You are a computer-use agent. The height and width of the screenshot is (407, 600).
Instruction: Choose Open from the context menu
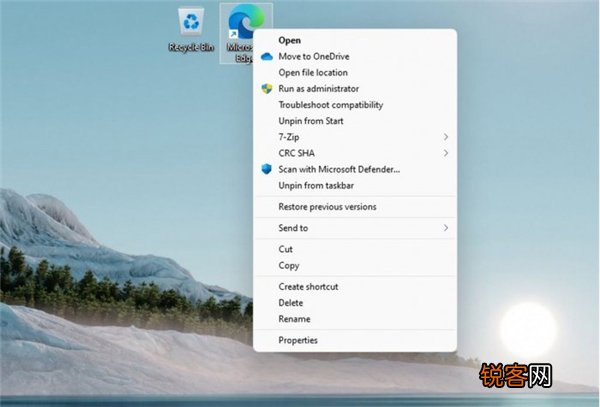pos(289,40)
